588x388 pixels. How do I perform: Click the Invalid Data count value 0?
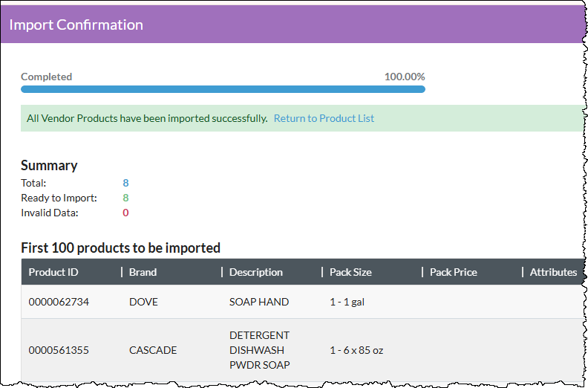tap(125, 213)
